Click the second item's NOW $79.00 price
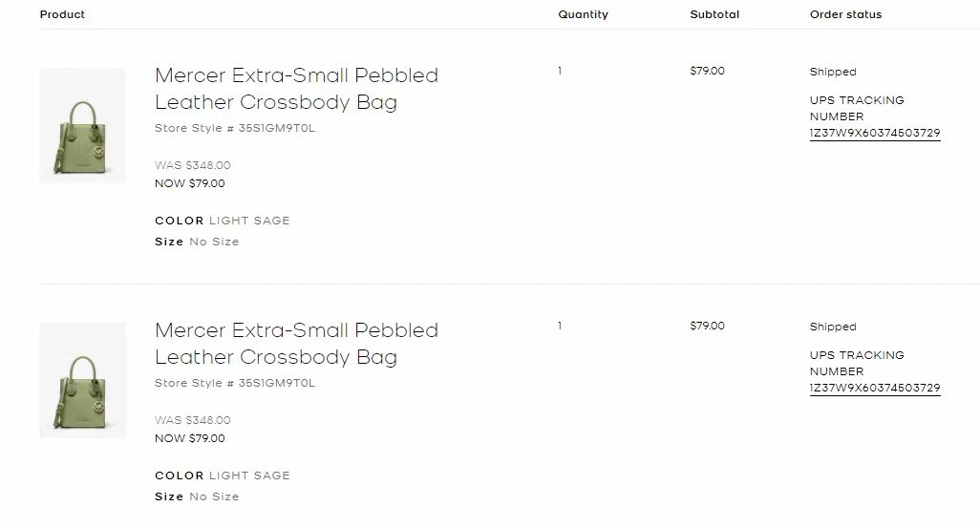This screenshot has width=980, height=528. [190, 438]
